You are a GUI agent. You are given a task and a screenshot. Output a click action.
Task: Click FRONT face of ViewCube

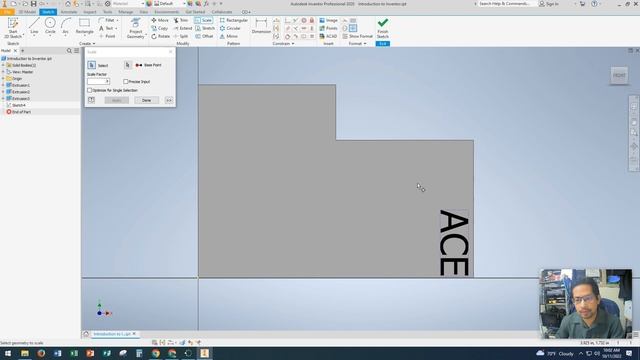click(x=619, y=76)
